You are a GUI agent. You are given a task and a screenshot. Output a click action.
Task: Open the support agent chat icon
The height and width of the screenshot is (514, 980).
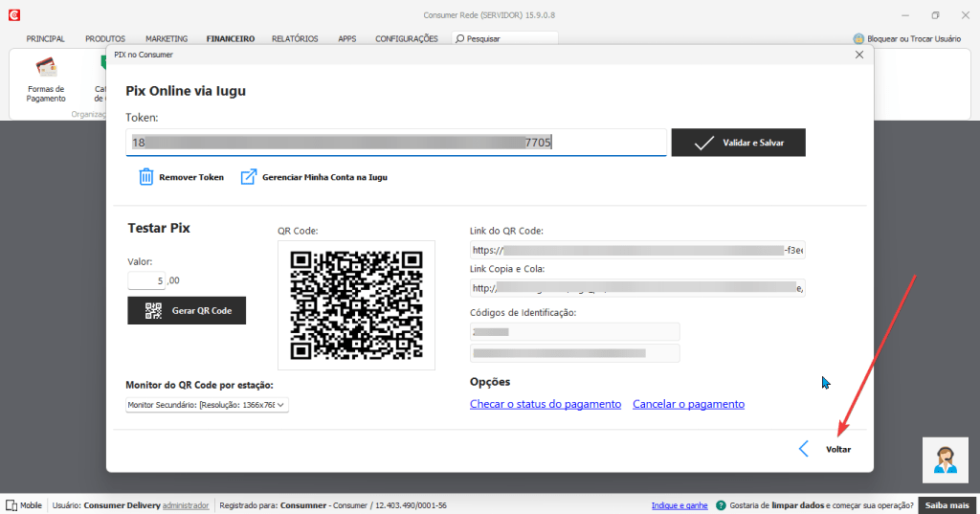[x=946, y=459]
